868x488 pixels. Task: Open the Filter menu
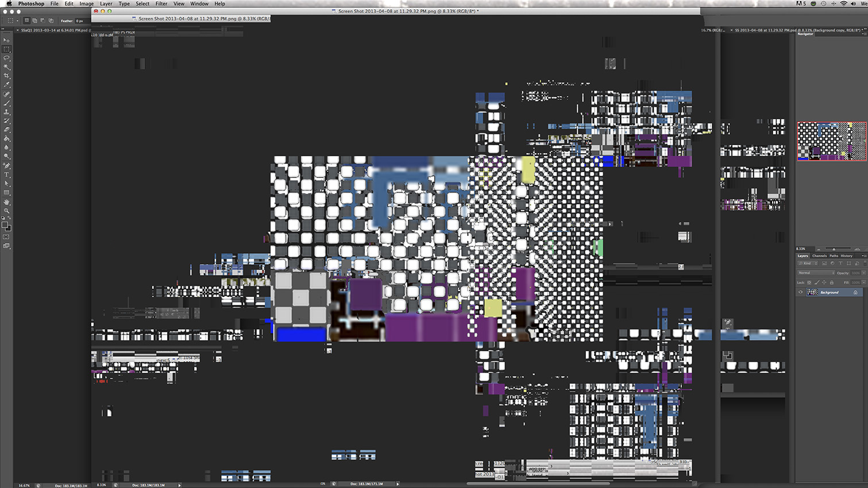[x=161, y=3]
